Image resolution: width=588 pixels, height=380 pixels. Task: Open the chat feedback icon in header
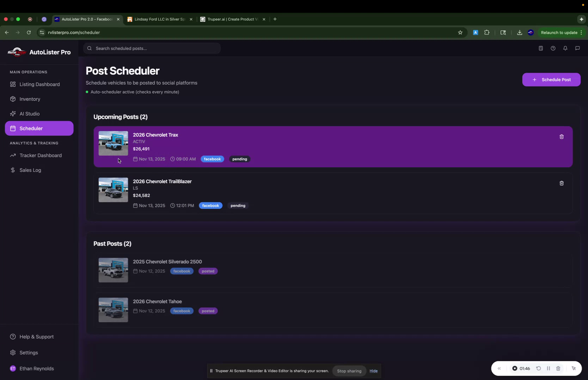pyautogui.click(x=577, y=48)
